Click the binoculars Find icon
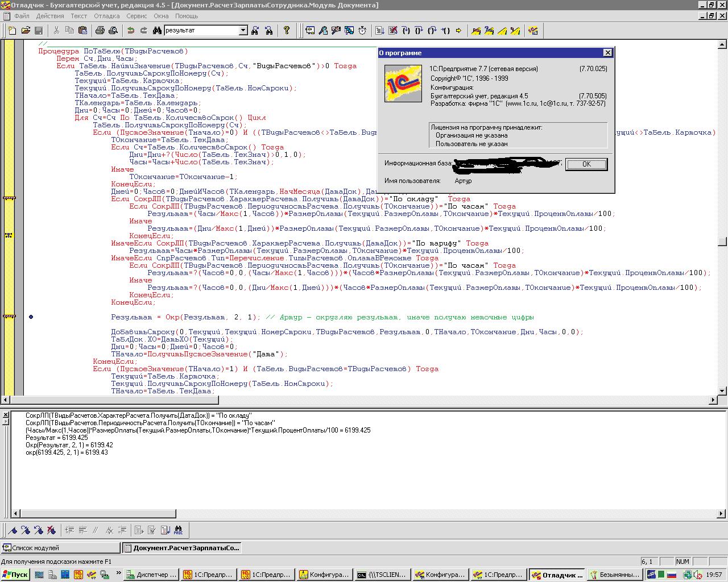Screen dimensions: 728x582 point(156,31)
